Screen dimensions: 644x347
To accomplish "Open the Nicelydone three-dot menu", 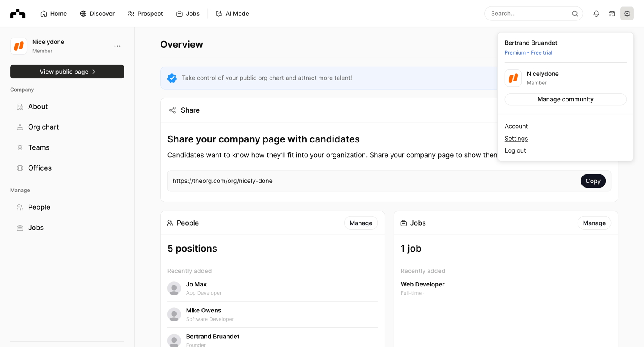I will point(117,46).
